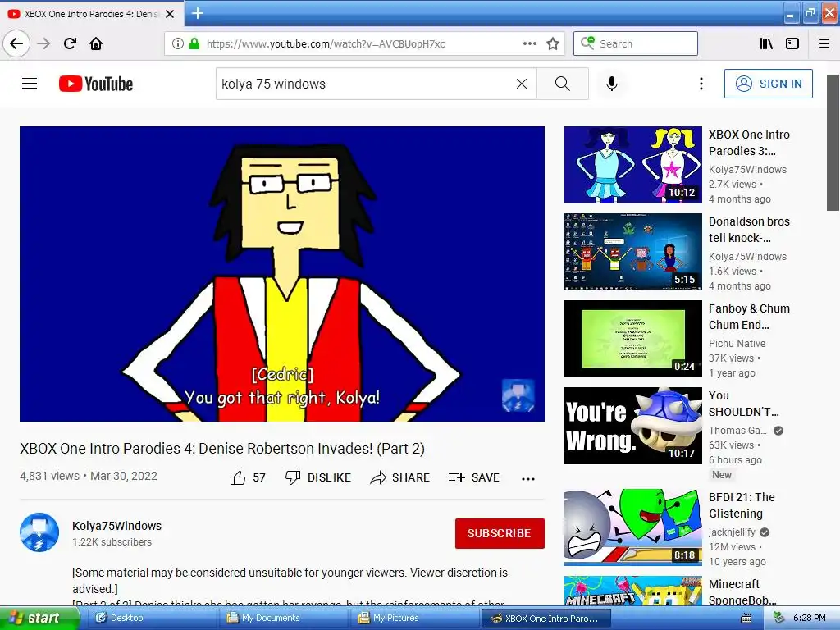Show site information via the info icon
The width and height of the screenshot is (840, 630).
pyautogui.click(x=178, y=43)
